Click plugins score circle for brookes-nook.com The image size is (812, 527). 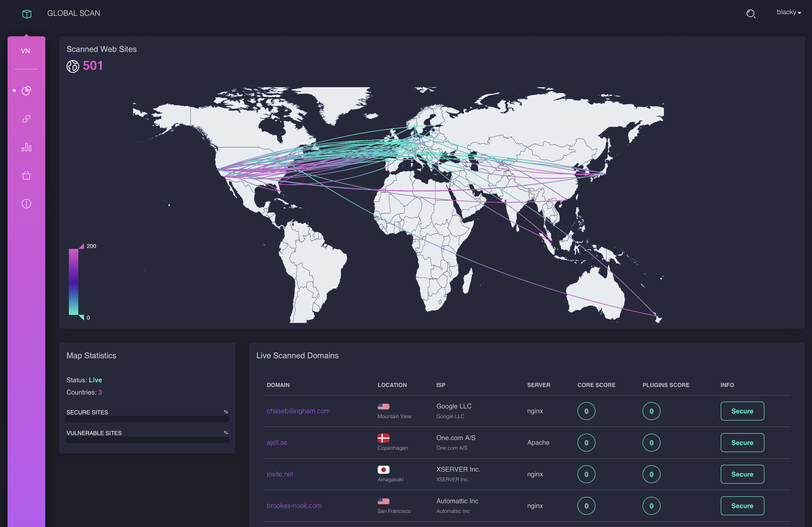tap(651, 506)
